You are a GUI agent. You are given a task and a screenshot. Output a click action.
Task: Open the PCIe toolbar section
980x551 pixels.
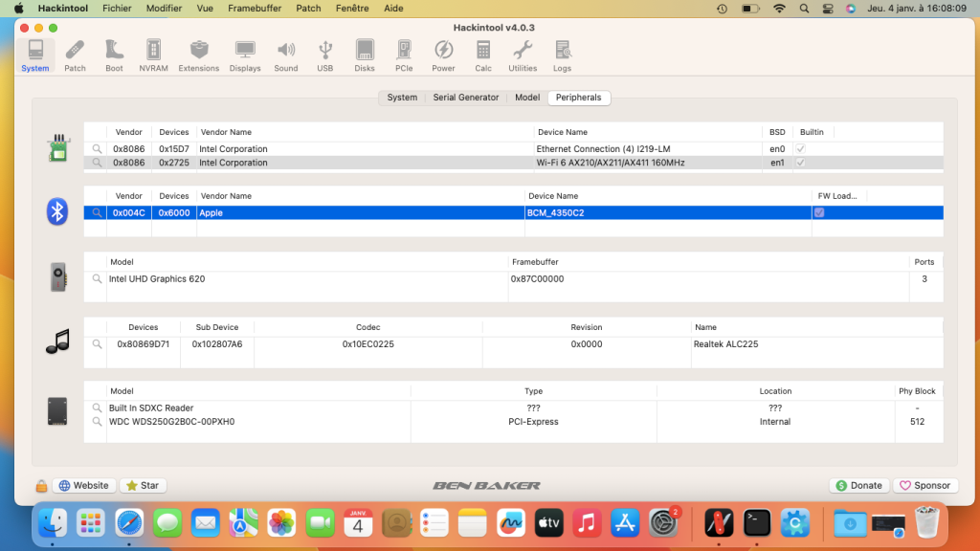coord(404,55)
